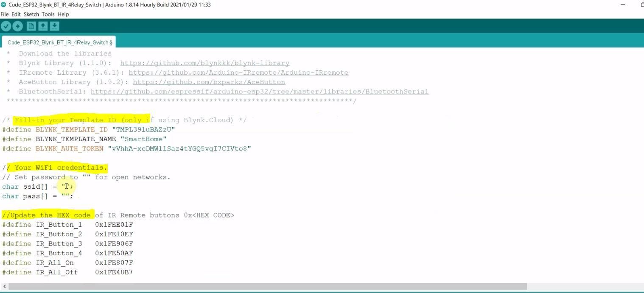Open the File menu

(5, 14)
